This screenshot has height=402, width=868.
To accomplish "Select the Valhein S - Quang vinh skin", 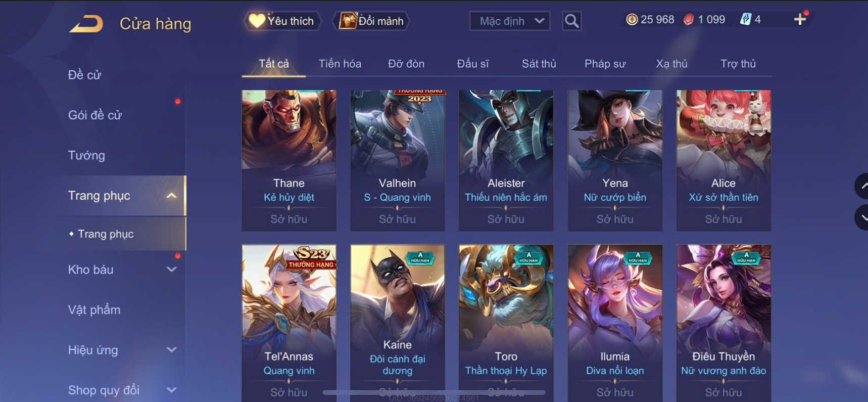I will point(398,161).
